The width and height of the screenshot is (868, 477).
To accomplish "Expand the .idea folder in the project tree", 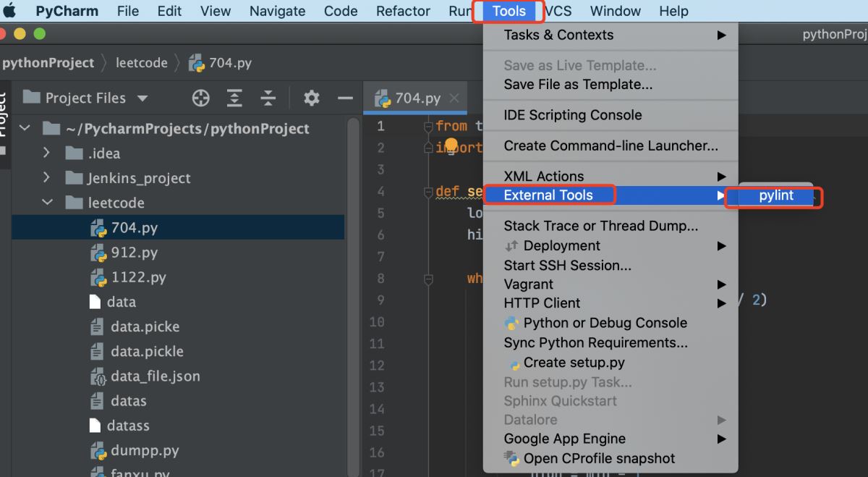I will [x=46, y=153].
